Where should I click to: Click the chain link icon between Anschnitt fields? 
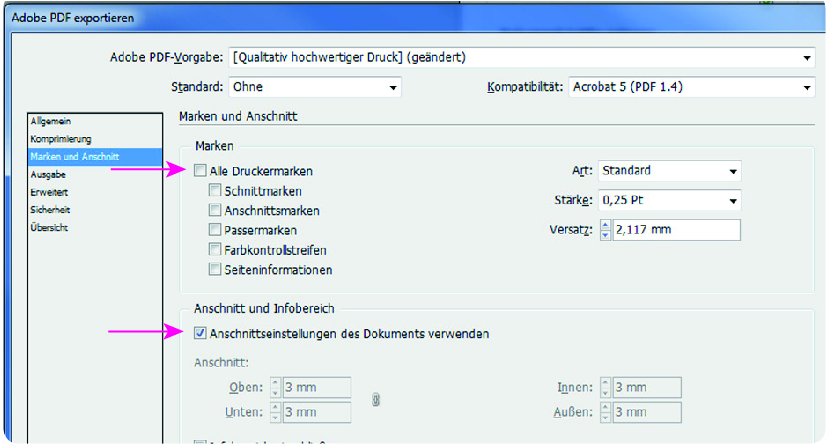point(376,400)
